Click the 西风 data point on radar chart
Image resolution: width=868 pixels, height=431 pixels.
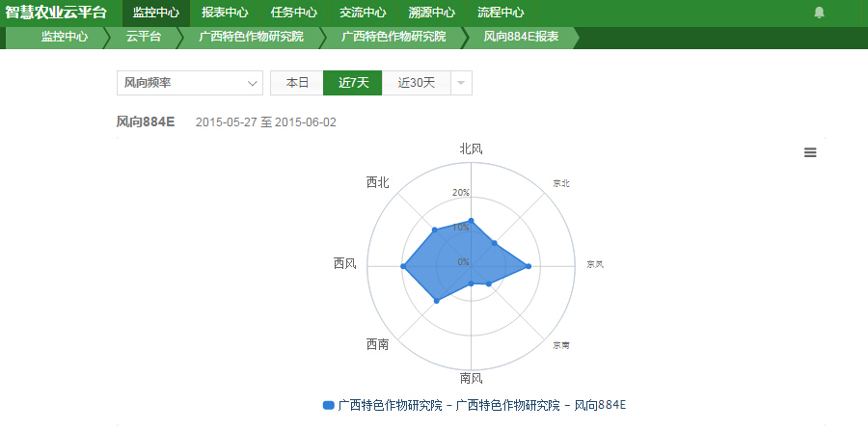tap(402, 265)
